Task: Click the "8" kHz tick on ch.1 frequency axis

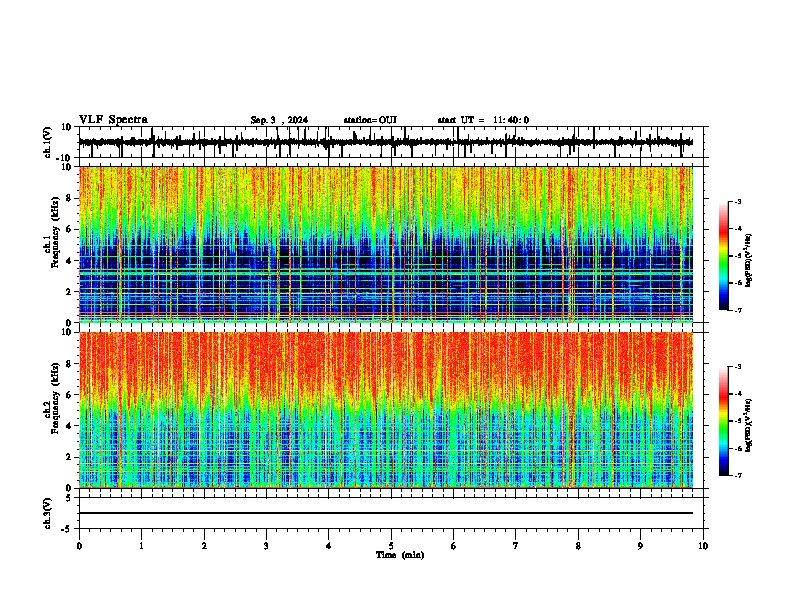Action: [70, 198]
